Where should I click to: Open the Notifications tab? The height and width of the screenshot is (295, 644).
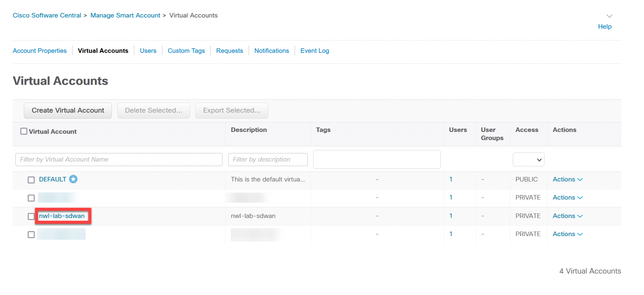tap(271, 51)
